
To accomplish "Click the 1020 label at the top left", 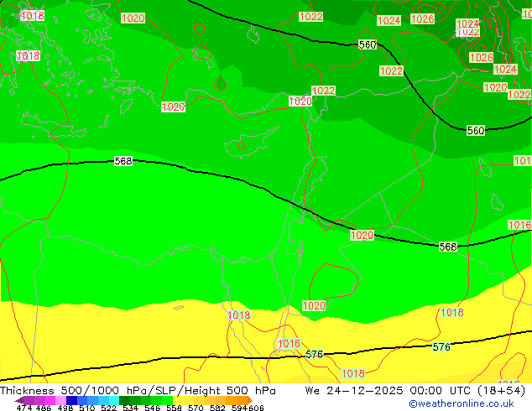I will coord(133,18).
